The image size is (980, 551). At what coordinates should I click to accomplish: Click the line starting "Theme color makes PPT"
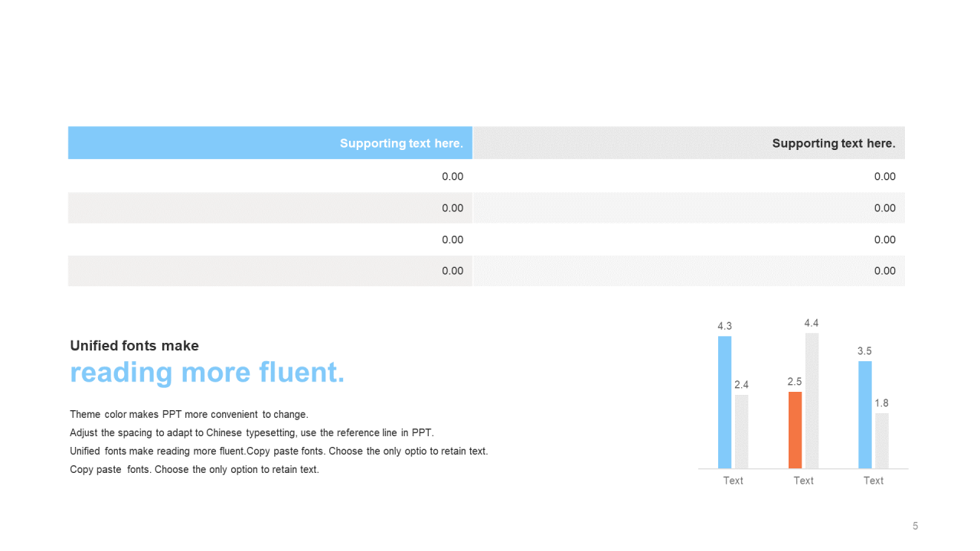tap(189, 415)
